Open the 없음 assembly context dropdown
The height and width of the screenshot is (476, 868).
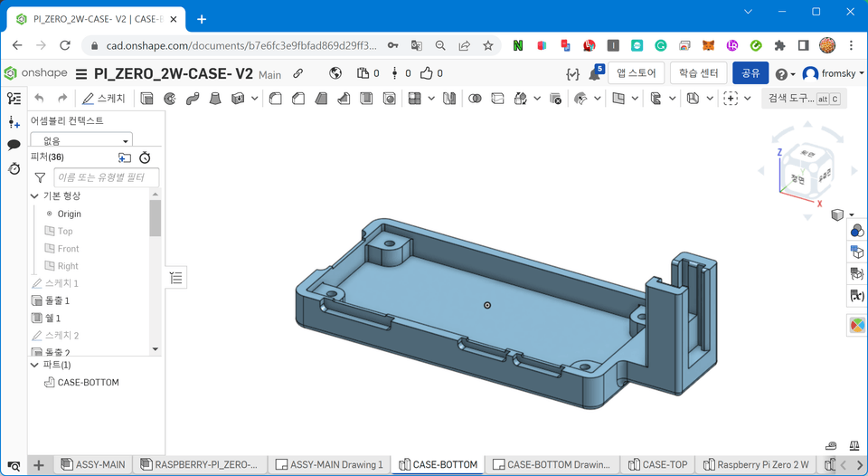[81, 141]
